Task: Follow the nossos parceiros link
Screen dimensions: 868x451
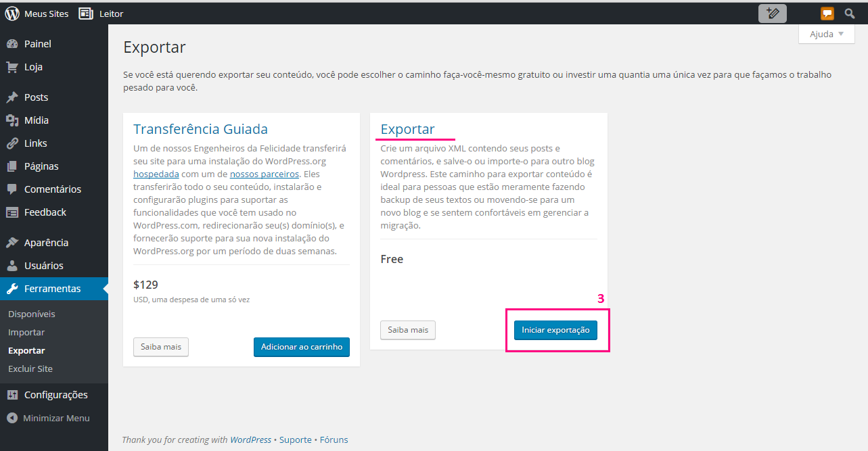Action: [265, 174]
